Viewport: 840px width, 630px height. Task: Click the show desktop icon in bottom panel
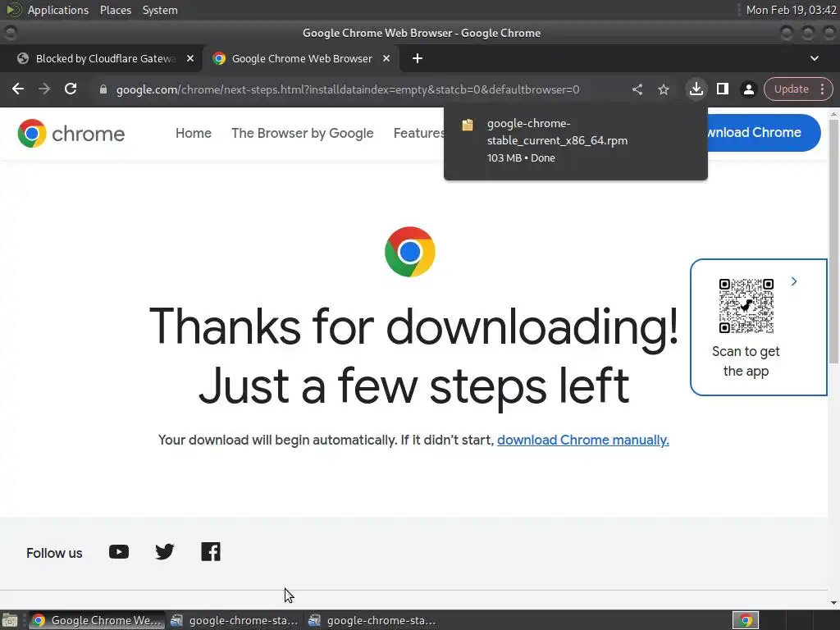click(x=10, y=620)
